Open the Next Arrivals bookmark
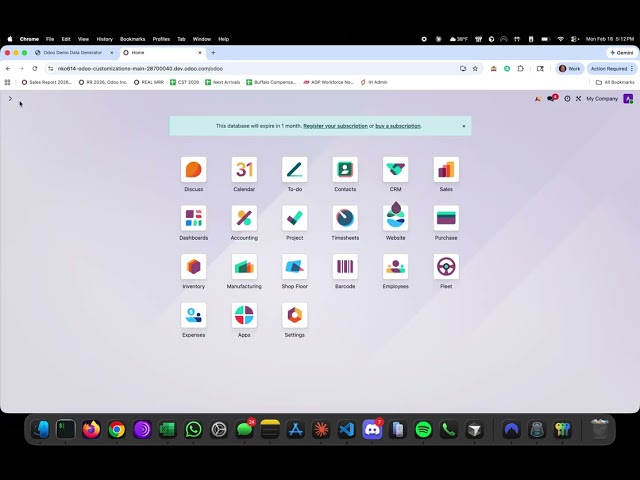Screen dimensions: 640x480 pos(222,82)
